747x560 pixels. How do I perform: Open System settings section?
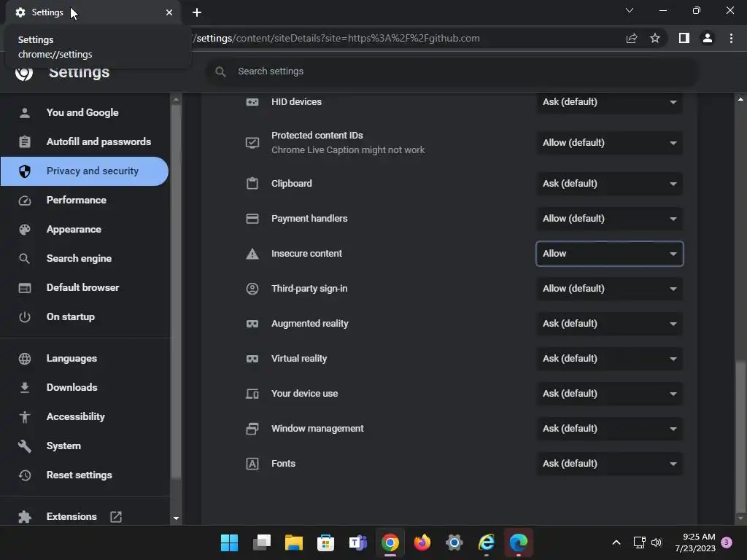[x=85, y=446]
